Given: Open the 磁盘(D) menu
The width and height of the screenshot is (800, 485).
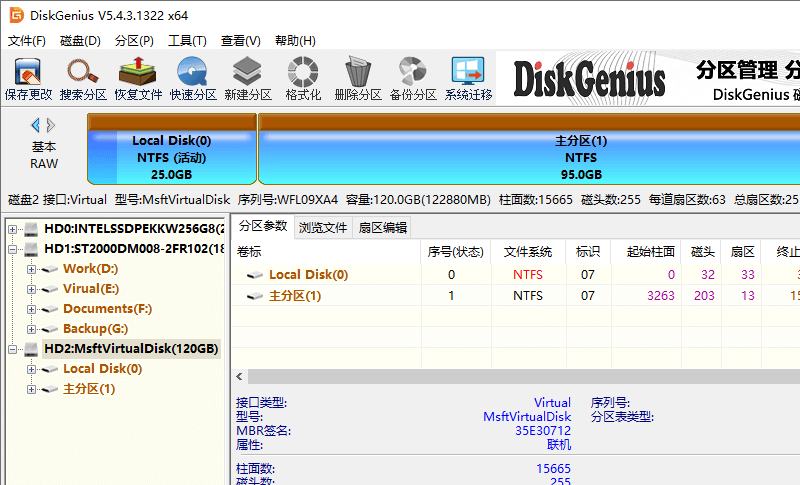Looking at the screenshot, I should 80,41.
